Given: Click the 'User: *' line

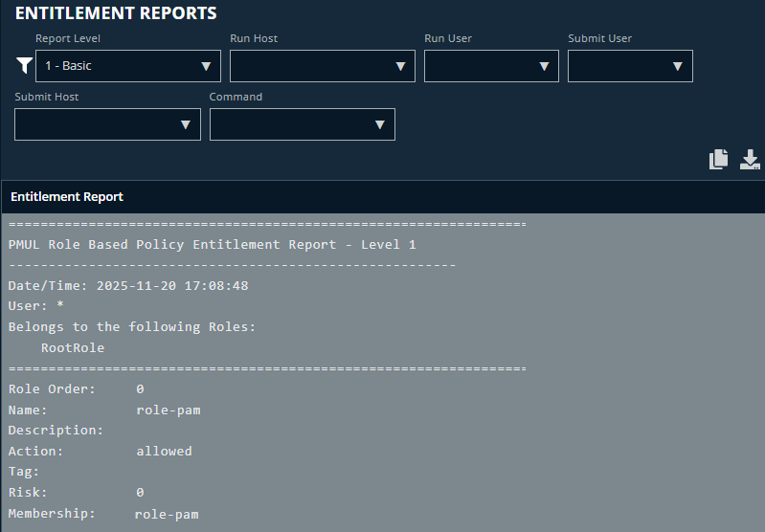Looking at the screenshot, I should (x=36, y=306).
